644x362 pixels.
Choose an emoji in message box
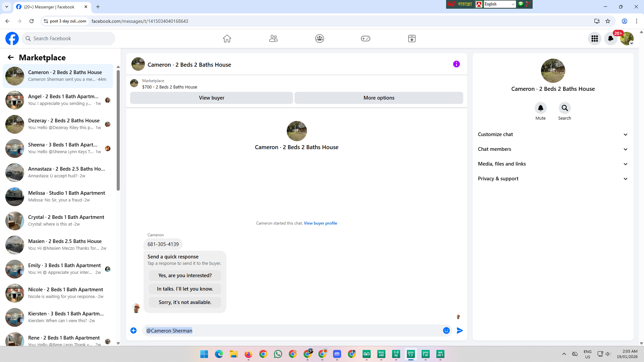click(x=446, y=330)
